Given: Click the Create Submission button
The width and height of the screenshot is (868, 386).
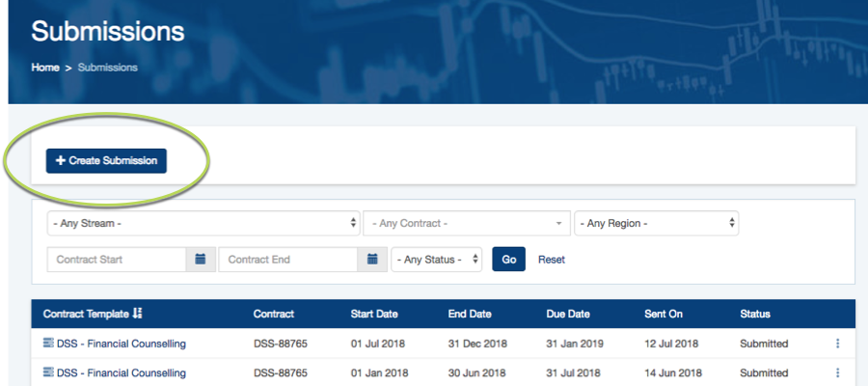Looking at the screenshot, I should pos(106,160).
